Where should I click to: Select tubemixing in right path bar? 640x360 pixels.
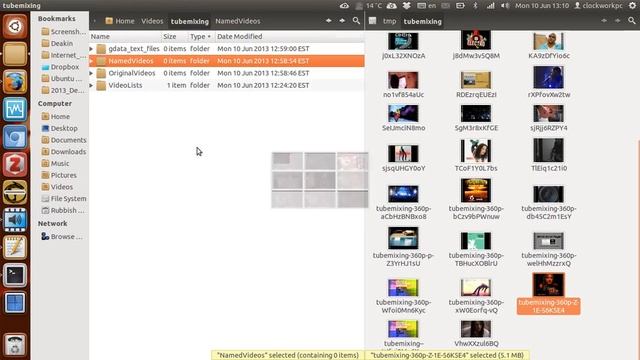point(422,21)
